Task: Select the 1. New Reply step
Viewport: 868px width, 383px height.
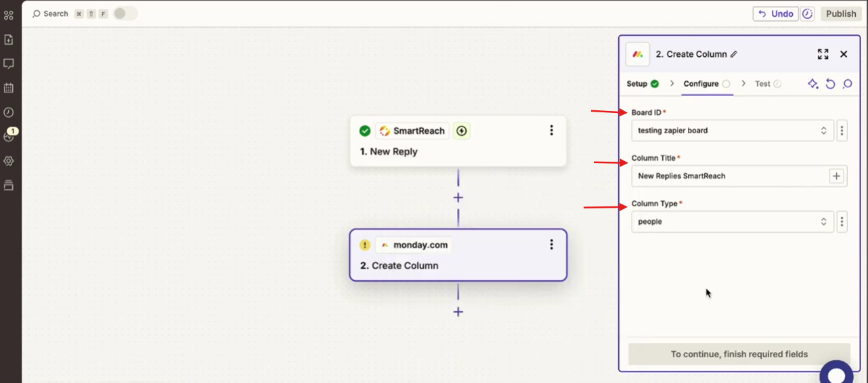Action: click(458, 141)
